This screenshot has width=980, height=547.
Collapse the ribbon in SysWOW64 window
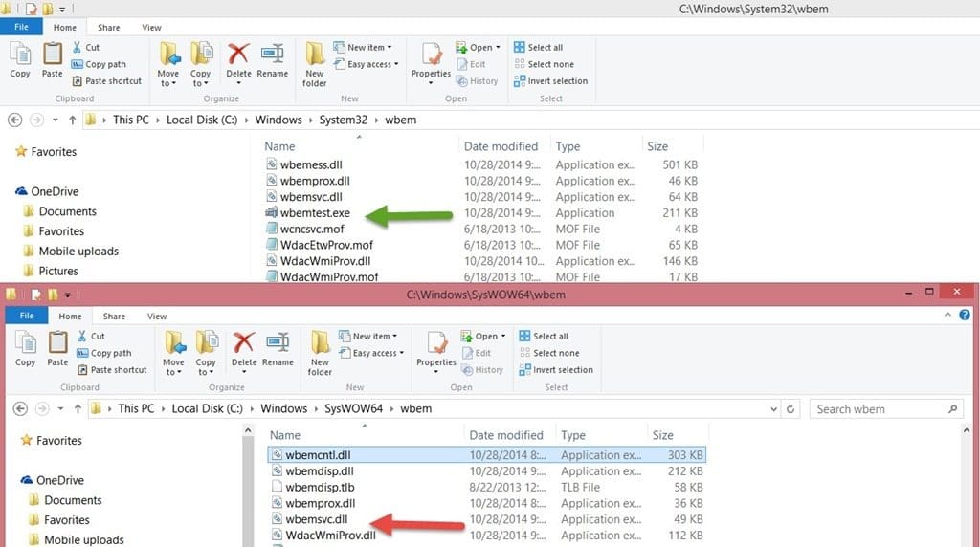tap(947, 316)
